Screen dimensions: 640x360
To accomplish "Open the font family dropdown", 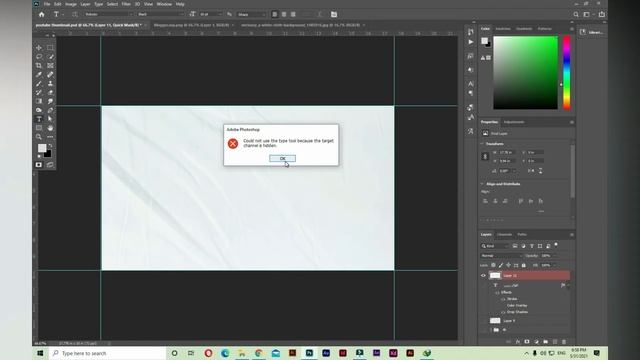I will pos(109,14).
